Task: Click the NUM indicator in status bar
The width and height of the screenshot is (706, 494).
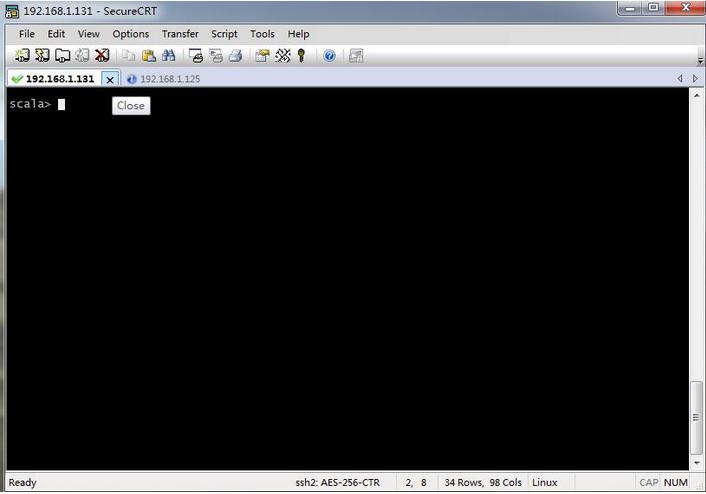Action: coord(675,482)
